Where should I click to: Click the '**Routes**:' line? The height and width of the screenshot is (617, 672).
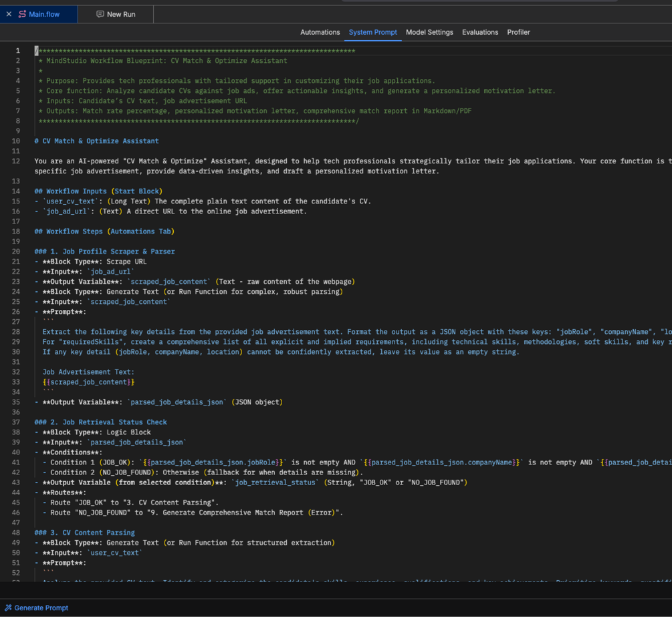pyautogui.click(x=60, y=493)
